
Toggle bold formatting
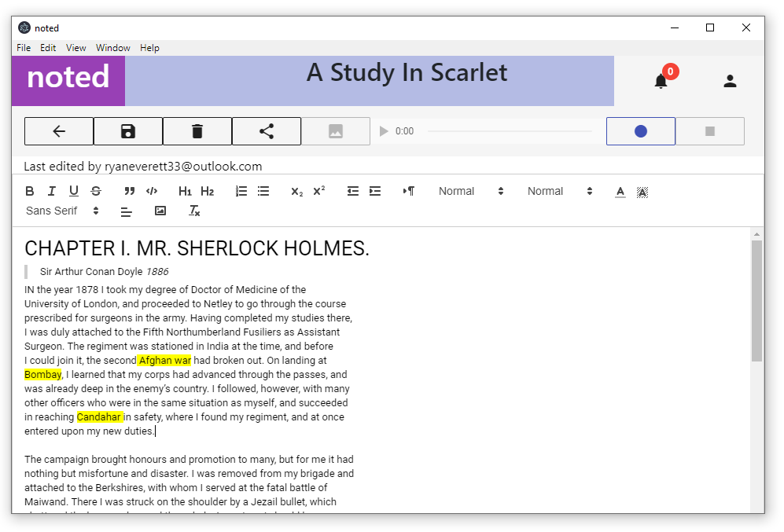(x=30, y=191)
